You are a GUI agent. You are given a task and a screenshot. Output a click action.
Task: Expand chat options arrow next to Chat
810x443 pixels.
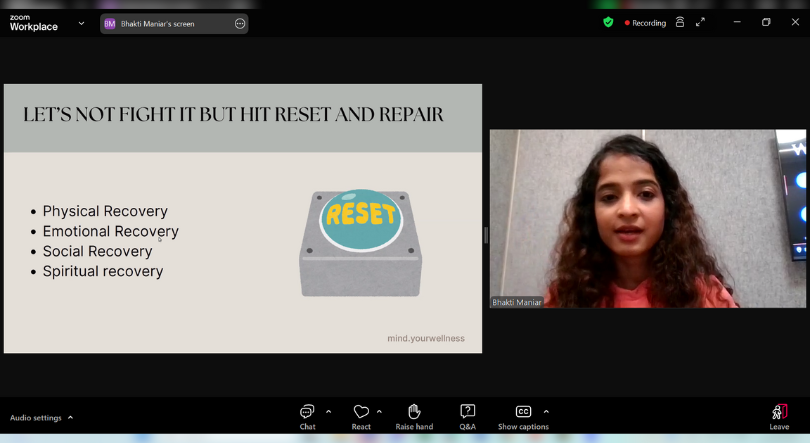tap(328, 411)
